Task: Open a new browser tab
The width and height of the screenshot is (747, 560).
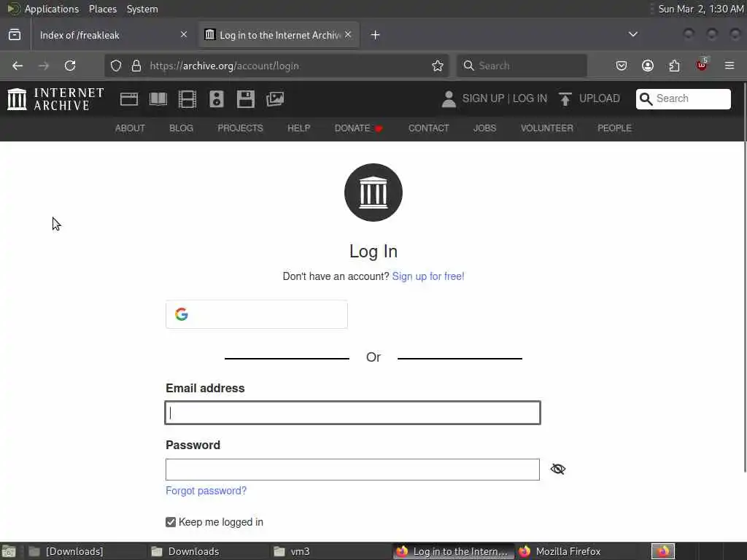Action: coord(376,35)
